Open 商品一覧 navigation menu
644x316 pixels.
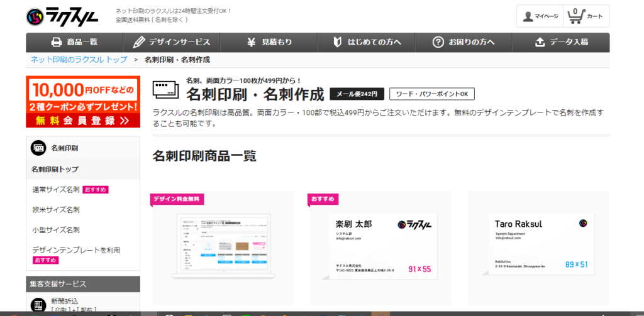74,42
